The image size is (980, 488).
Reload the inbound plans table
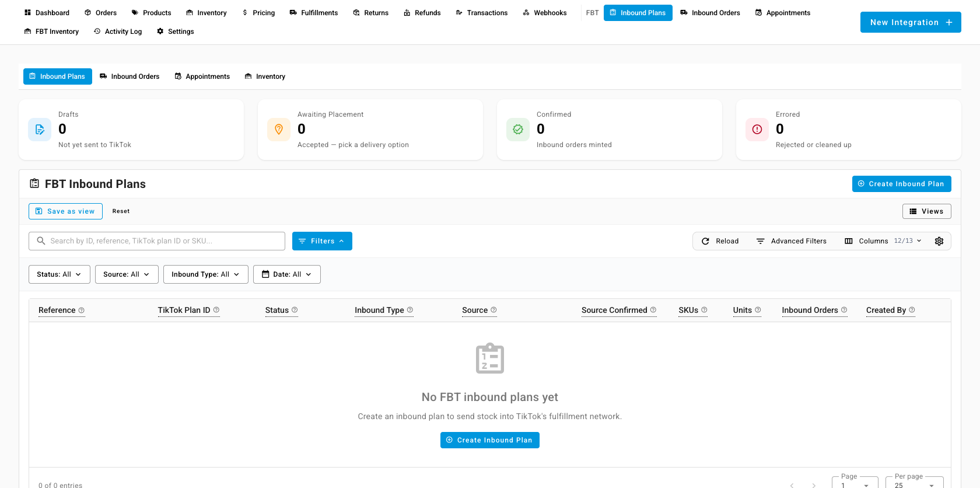pyautogui.click(x=720, y=241)
